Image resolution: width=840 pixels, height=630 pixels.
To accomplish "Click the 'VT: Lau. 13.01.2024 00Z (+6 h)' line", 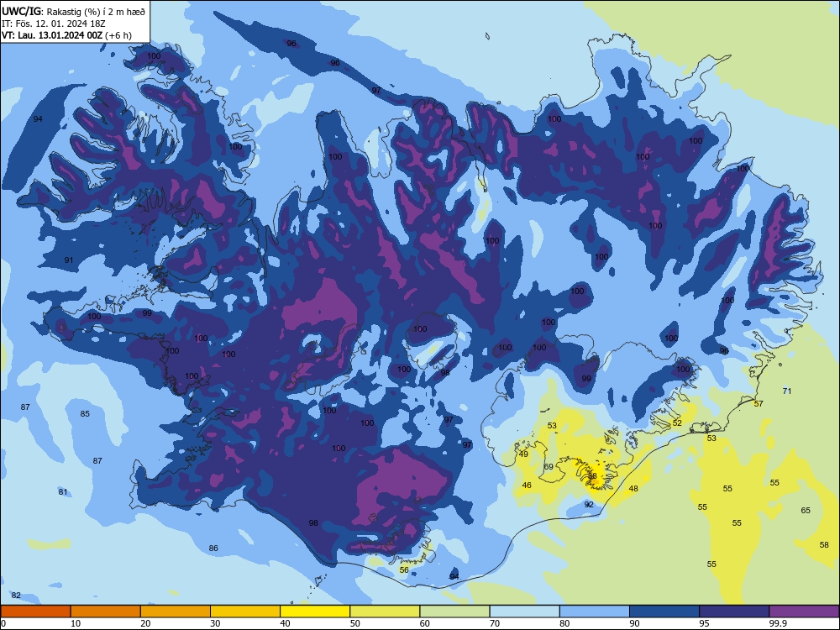I will pyautogui.click(x=66, y=36).
